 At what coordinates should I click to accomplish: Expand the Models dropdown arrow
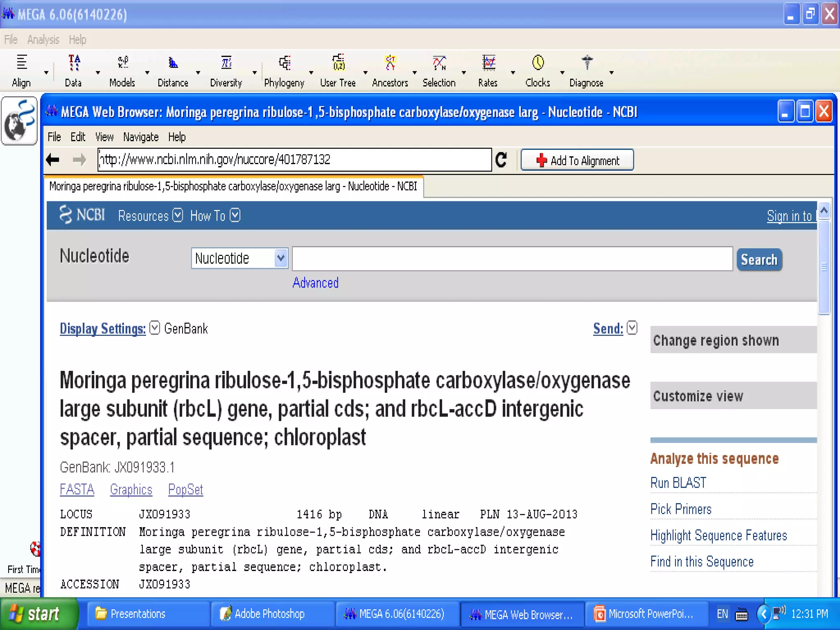pyautogui.click(x=147, y=73)
